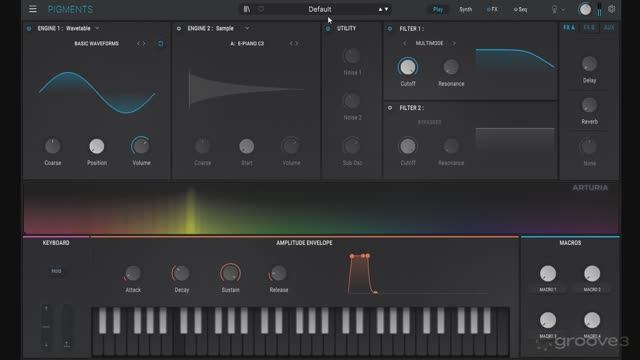Image resolution: width=640 pixels, height=360 pixels.
Task: Open the Seq view tab
Action: [x=520, y=9]
